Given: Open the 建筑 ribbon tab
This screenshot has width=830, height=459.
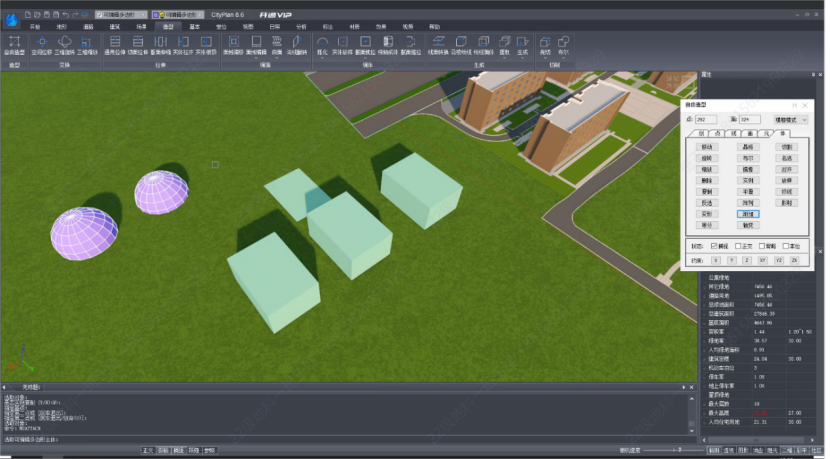Looking at the screenshot, I should pyautogui.click(x=115, y=27).
